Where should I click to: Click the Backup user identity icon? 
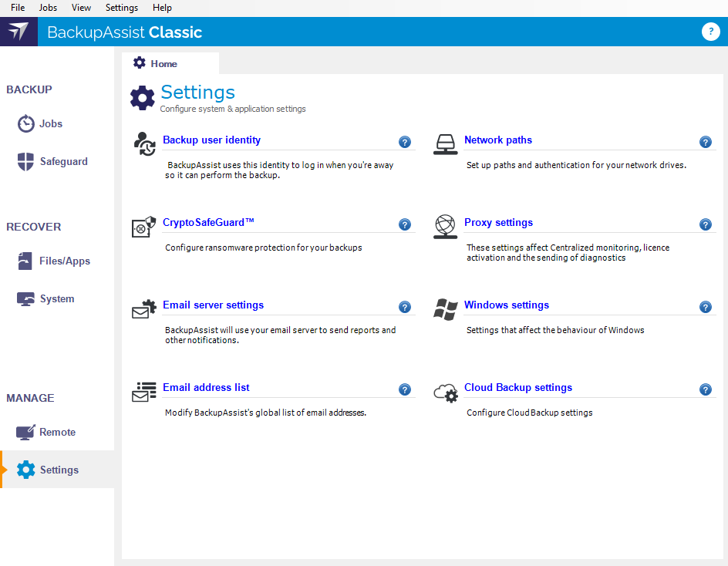pyautogui.click(x=144, y=144)
